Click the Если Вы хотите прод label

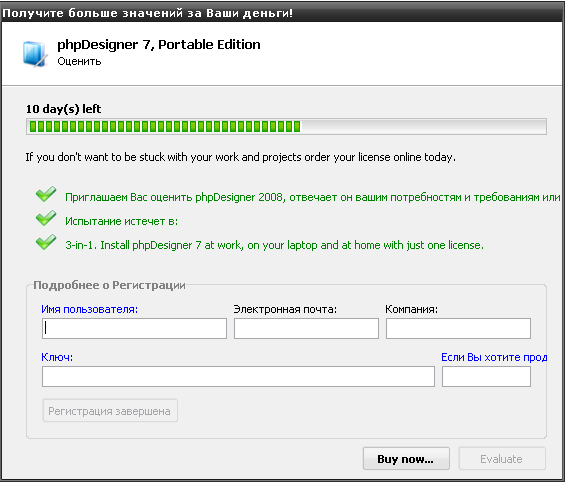tap(494, 357)
